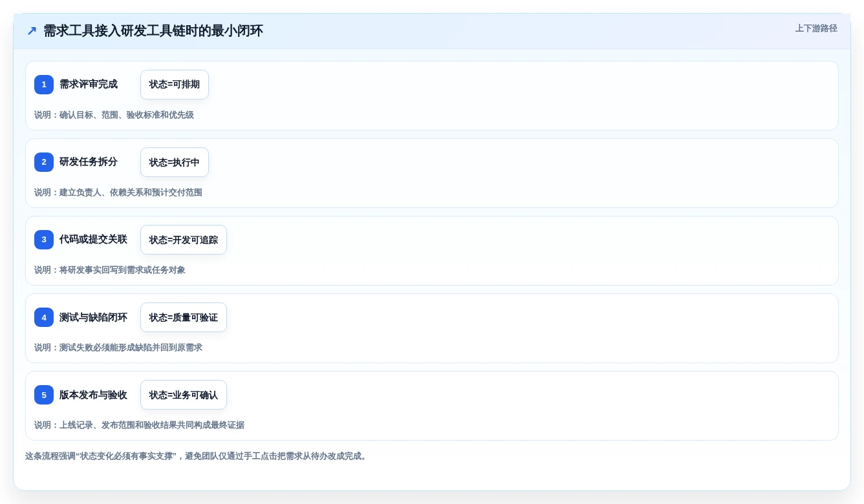The image size is (864, 504).
Task: Click the 上下游路径 label in the header
Action: click(x=816, y=28)
